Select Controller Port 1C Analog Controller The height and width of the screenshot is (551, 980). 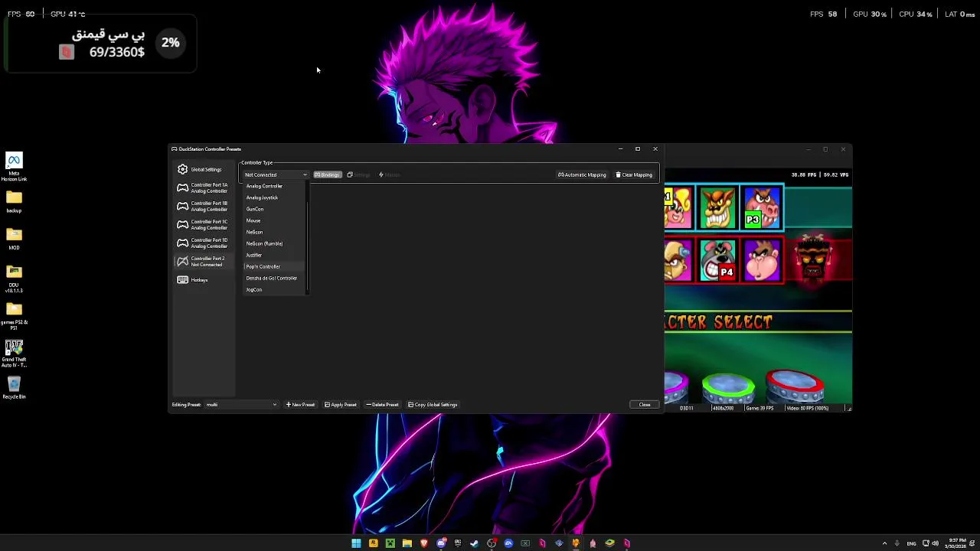pyautogui.click(x=204, y=224)
